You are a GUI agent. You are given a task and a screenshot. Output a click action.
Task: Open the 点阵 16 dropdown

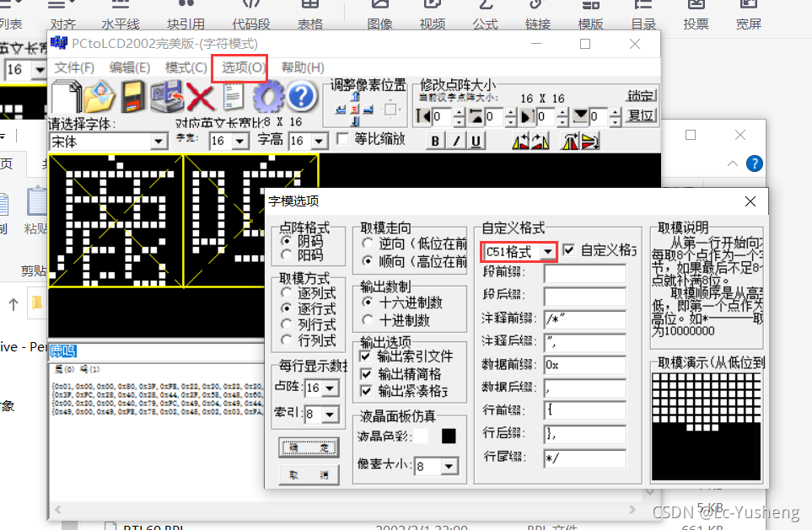(331, 388)
